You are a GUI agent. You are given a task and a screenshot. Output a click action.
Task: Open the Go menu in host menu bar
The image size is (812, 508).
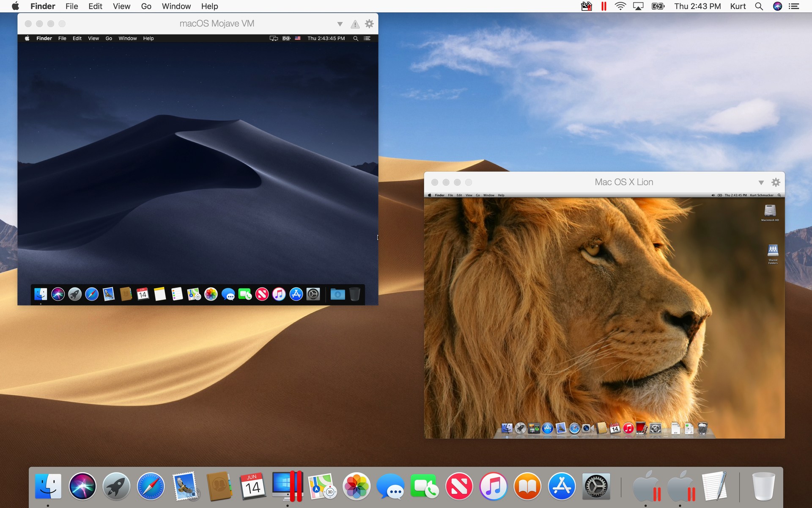click(146, 6)
